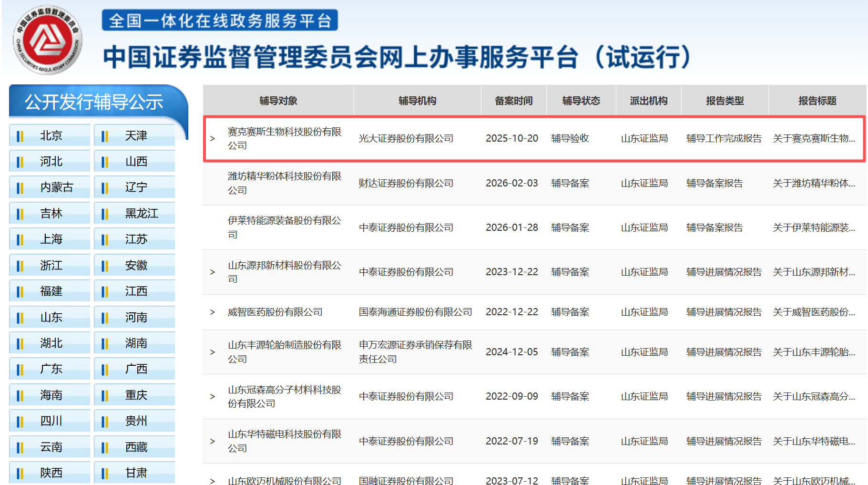Select 山东 in the region list

pos(51,318)
